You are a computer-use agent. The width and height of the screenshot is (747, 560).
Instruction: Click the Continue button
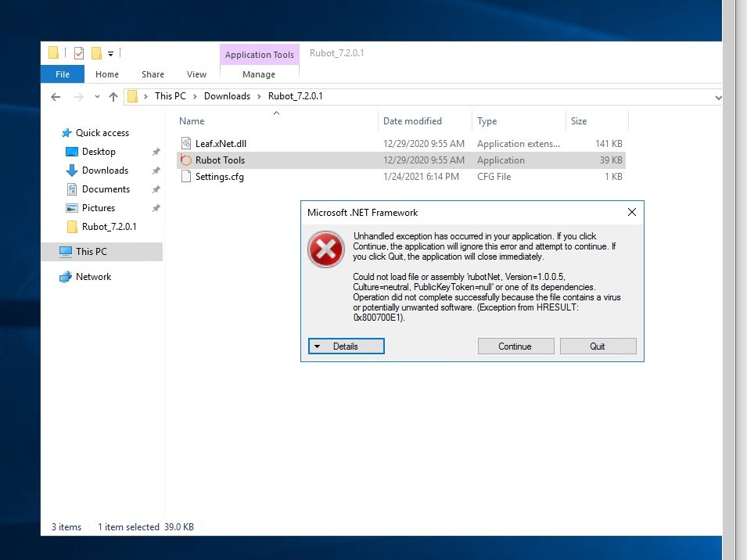[x=515, y=346]
